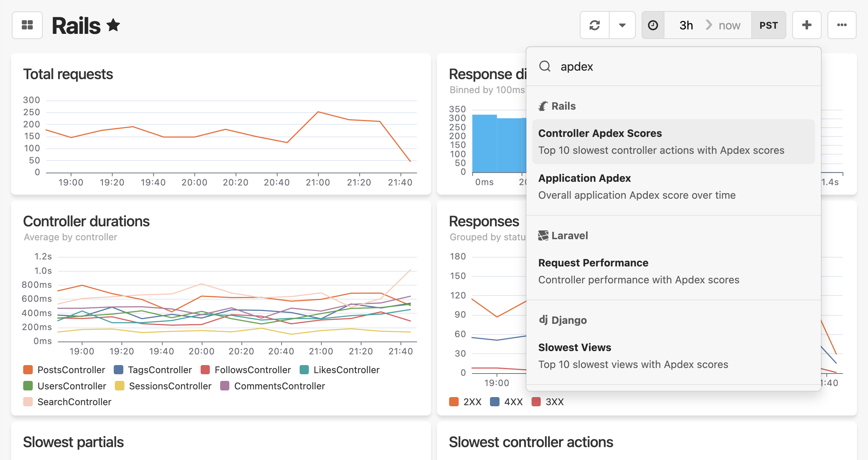Click the magnifying glass in the search field
Viewport: 868px width, 460px height.
546,67
